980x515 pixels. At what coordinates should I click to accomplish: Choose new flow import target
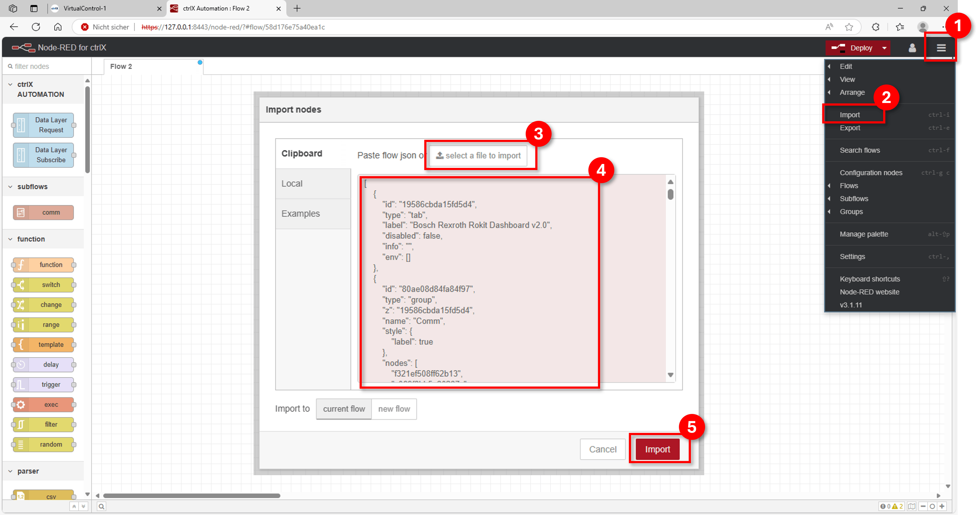tap(394, 409)
